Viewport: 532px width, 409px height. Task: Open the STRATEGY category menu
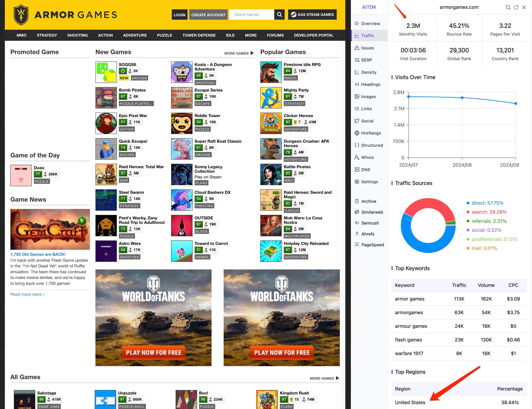47,35
